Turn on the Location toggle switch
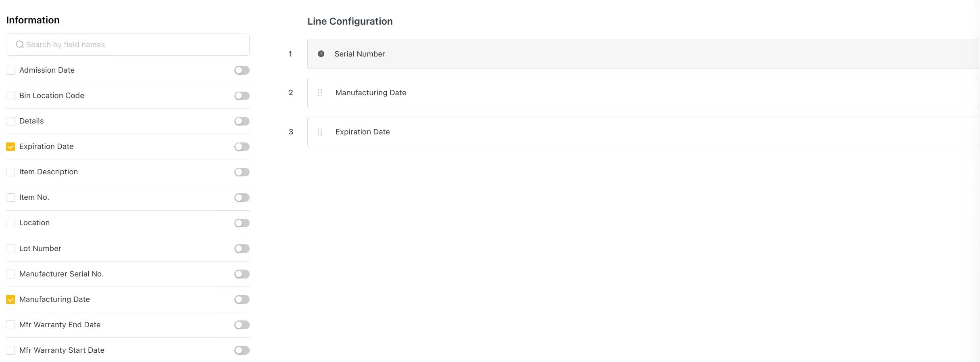 (x=242, y=223)
